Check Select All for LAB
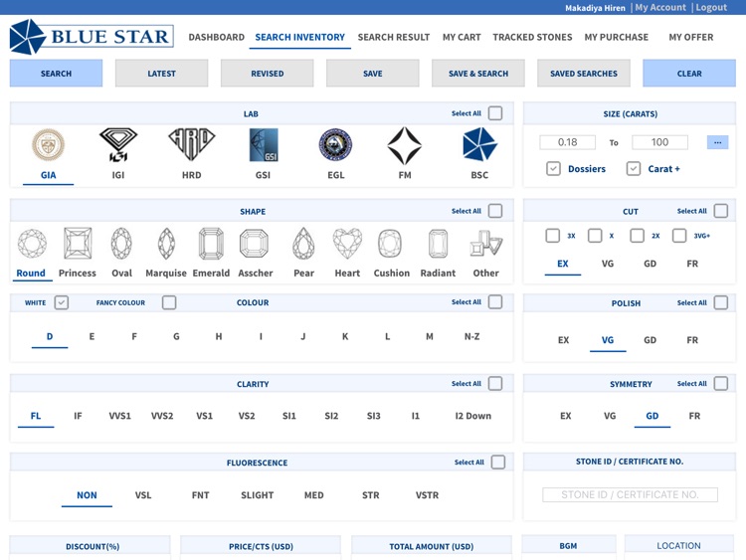746x560 pixels. 495,113
